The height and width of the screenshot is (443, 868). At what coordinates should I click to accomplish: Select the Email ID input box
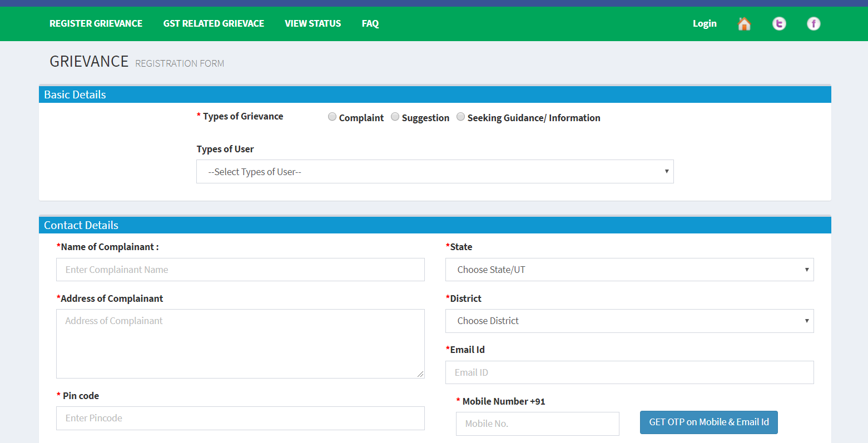tap(629, 372)
